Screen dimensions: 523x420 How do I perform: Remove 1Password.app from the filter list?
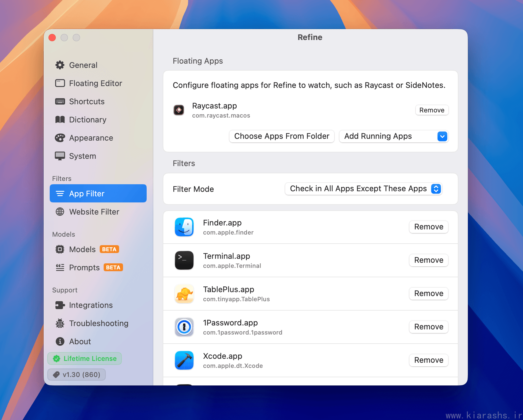(x=429, y=327)
